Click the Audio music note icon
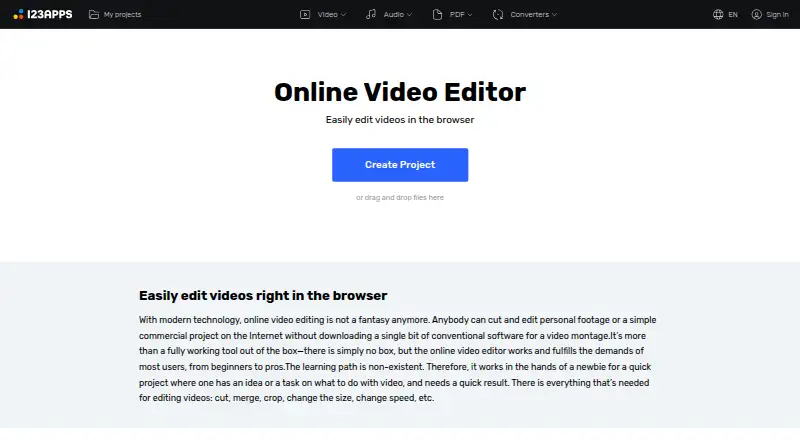The width and height of the screenshot is (800, 440). [371, 14]
